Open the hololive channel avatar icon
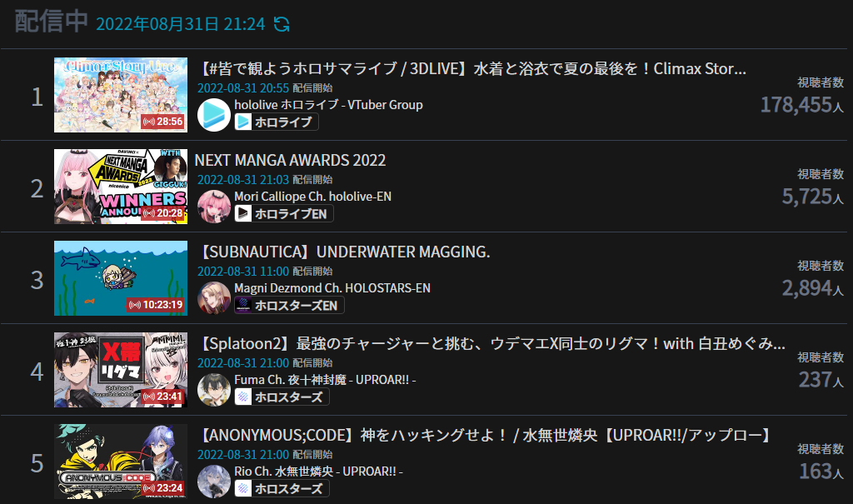Image resolution: width=853 pixels, height=504 pixels. pyautogui.click(x=214, y=115)
